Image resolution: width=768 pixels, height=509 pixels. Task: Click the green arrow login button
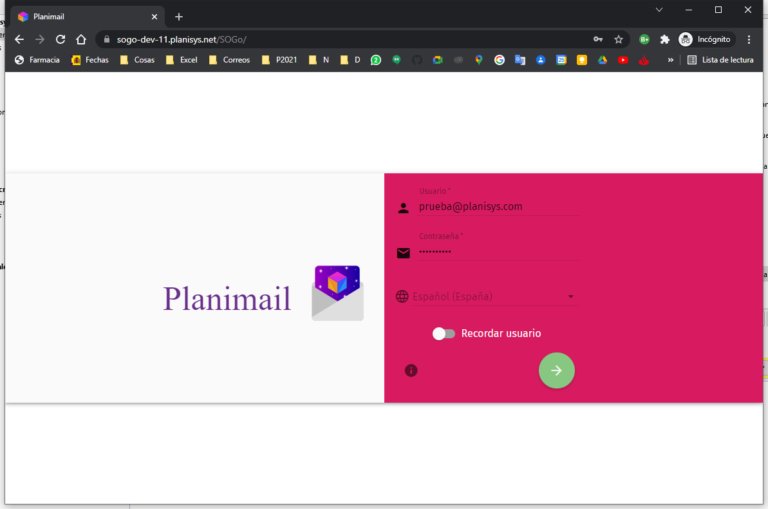pos(556,370)
